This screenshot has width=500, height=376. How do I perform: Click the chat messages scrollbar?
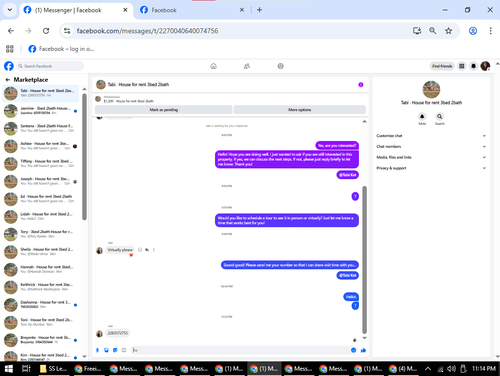(x=364, y=260)
